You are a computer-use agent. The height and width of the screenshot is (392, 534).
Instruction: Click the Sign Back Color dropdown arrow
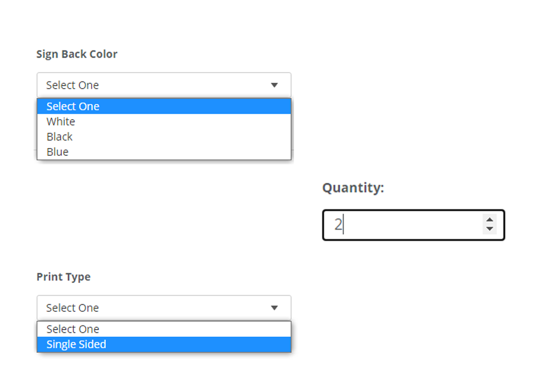click(274, 85)
